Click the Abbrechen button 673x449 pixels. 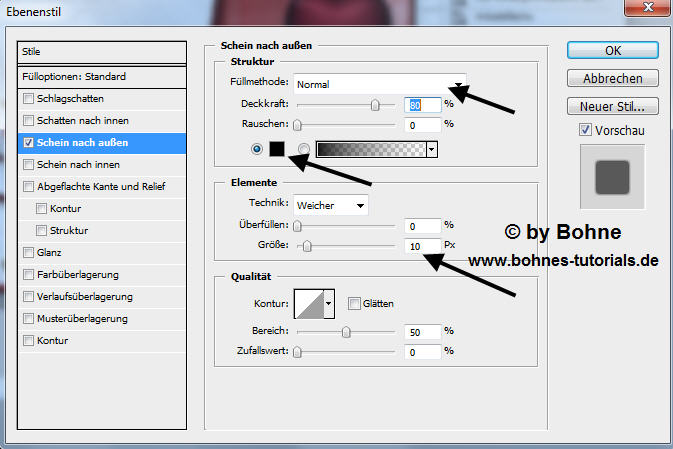pos(611,78)
